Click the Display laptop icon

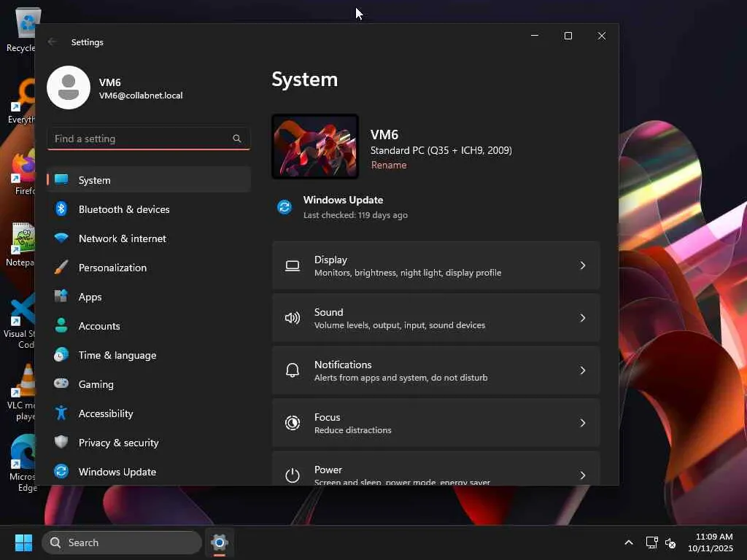(293, 265)
